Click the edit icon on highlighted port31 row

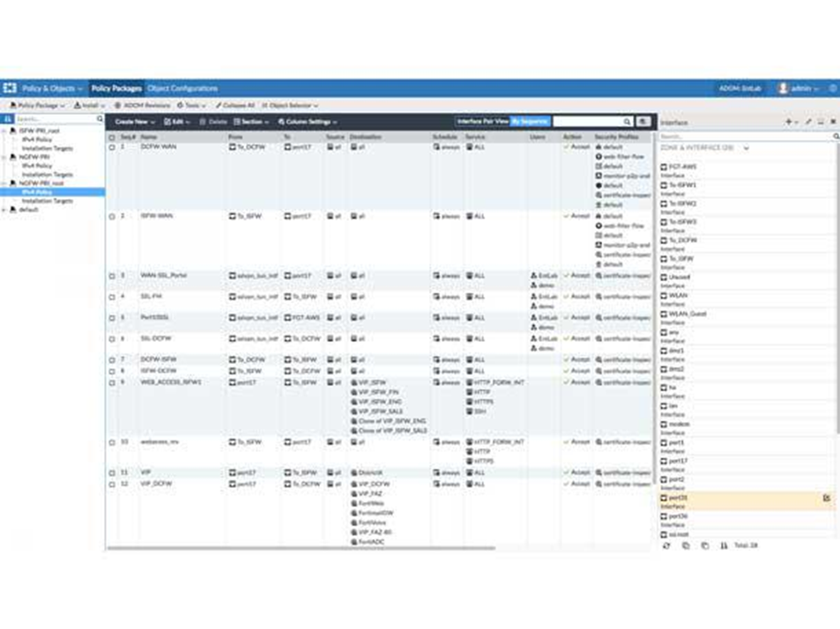tap(826, 499)
